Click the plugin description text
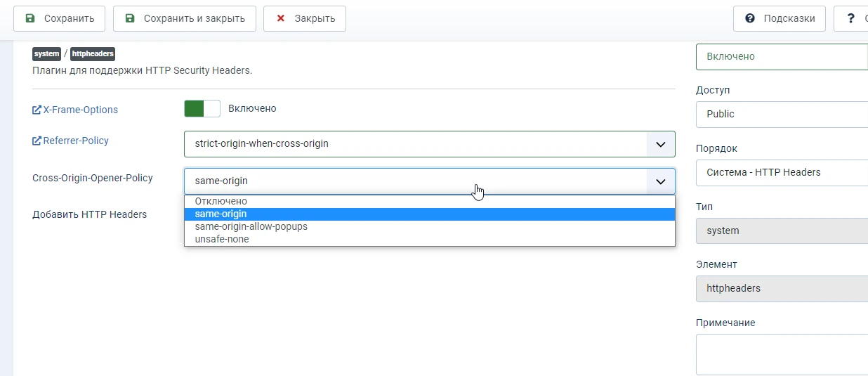The width and height of the screenshot is (868, 376). tap(143, 70)
